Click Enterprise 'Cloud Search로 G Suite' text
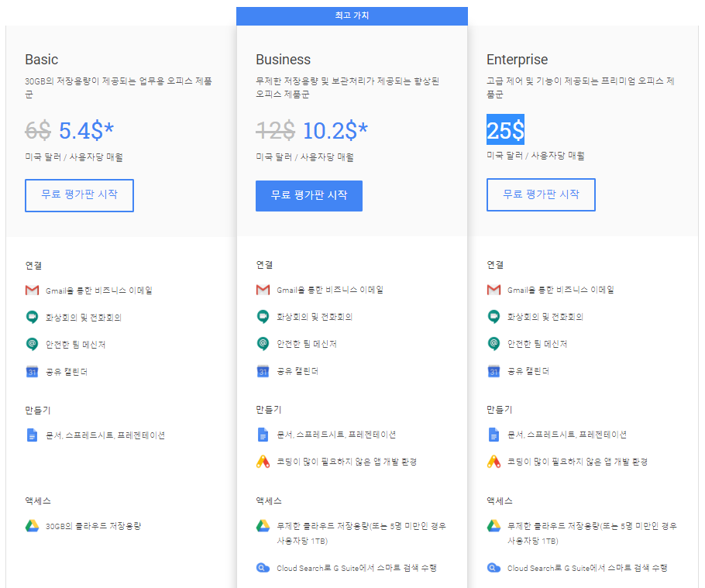This screenshot has height=588, width=705. 587,568
